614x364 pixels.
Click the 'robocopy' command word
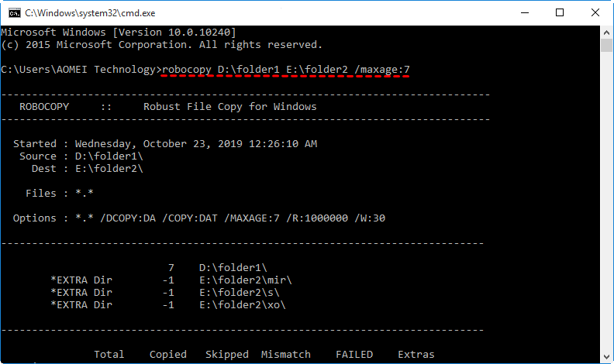tap(186, 70)
